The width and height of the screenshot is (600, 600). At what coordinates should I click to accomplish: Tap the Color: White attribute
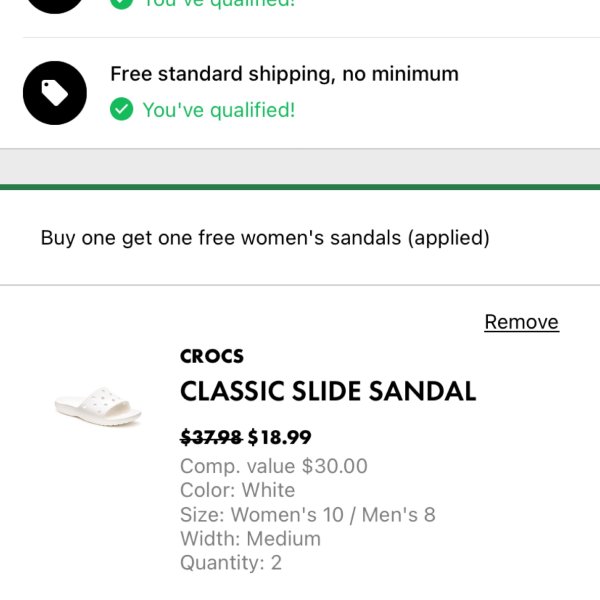click(x=238, y=490)
